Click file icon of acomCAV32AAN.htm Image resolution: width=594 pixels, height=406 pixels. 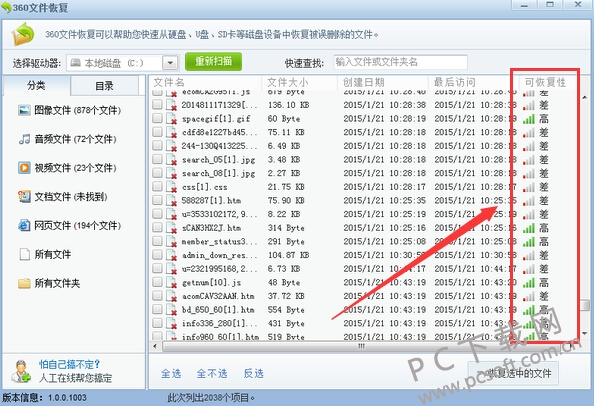click(x=172, y=296)
